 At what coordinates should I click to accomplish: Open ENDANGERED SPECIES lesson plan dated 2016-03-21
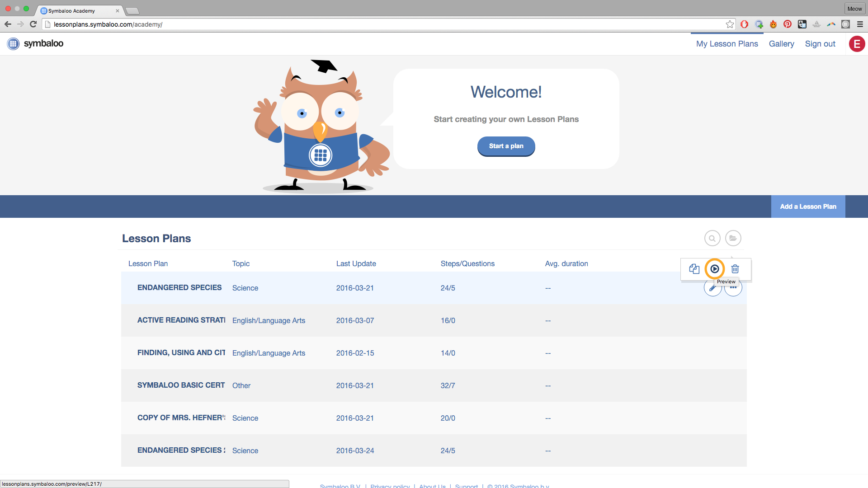179,288
